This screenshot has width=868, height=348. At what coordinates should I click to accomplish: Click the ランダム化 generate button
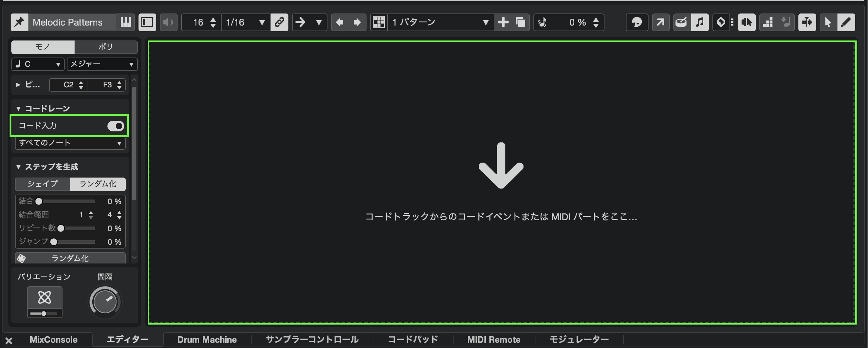pos(70,258)
